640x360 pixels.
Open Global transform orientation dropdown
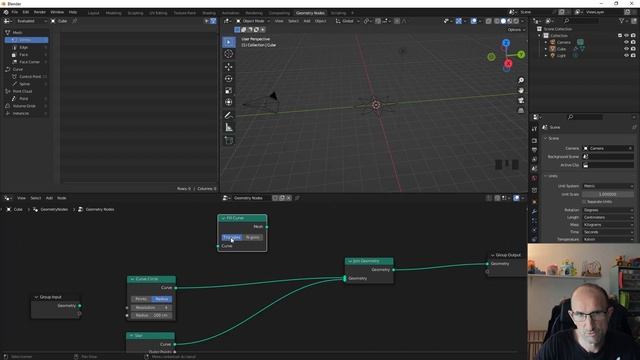347,21
